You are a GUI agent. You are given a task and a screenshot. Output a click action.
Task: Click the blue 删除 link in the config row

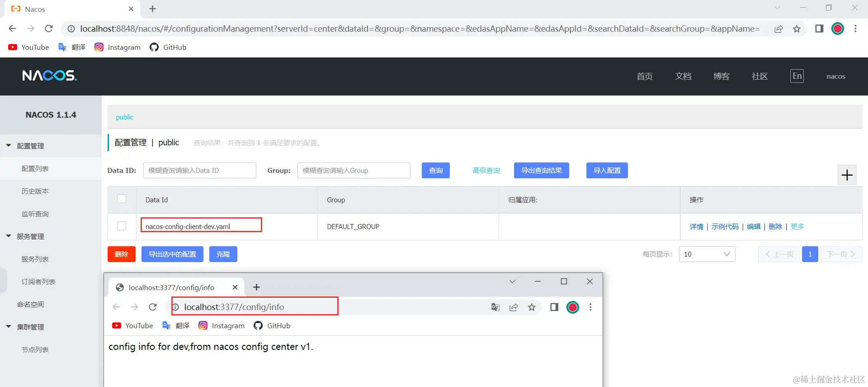[x=775, y=227]
